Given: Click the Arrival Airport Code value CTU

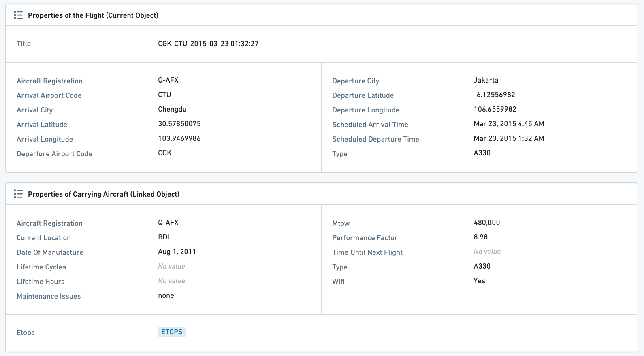Looking at the screenshot, I should tap(164, 95).
